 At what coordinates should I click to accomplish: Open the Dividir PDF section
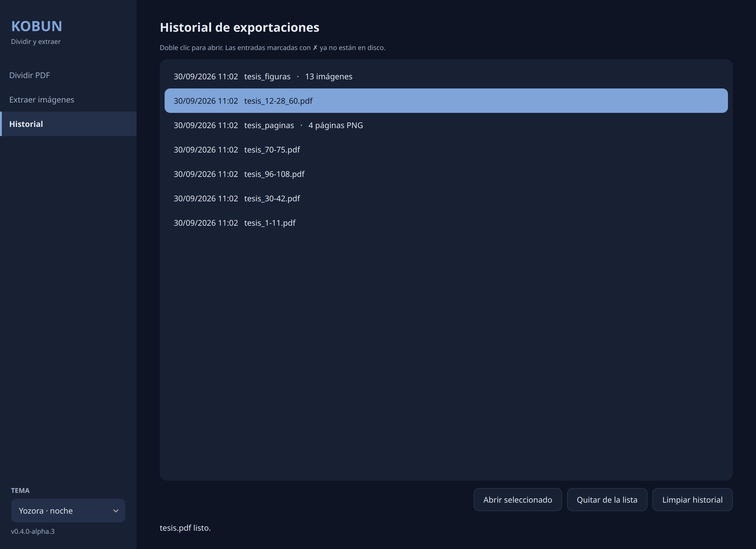pyautogui.click(x=68, y=75)
